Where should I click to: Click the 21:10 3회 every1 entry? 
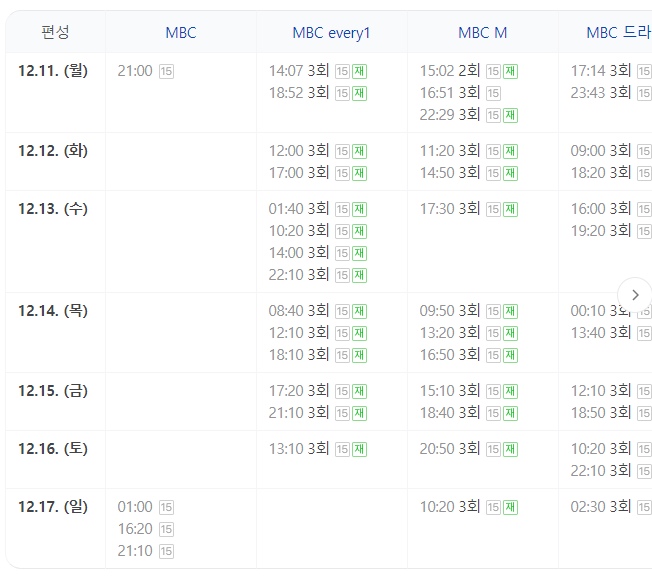(299, 413)
